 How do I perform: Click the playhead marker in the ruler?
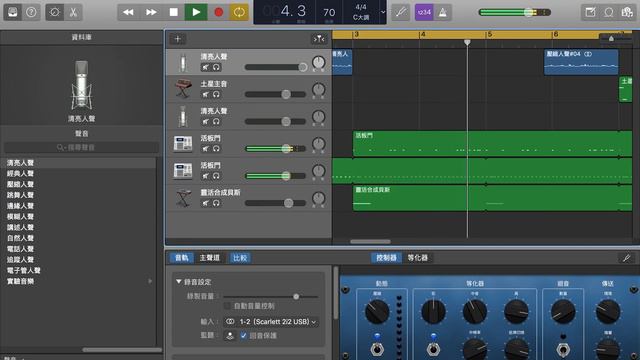click(467, 42)
